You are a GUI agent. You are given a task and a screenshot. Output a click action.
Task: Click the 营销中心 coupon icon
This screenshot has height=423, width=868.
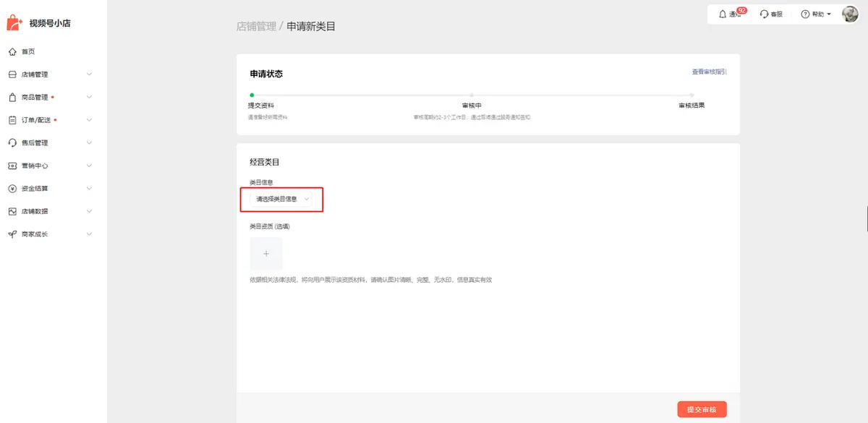(x=12, y=166)
